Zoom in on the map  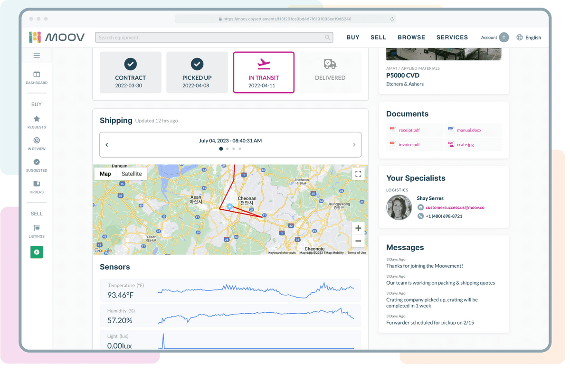pyautogui.click(x=358, y=228)
